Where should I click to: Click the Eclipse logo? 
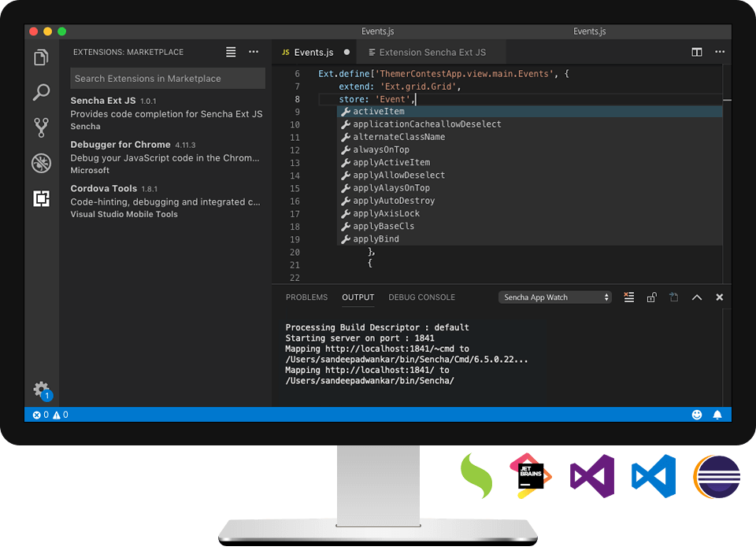pyautogui.click(x=717, y=476)
